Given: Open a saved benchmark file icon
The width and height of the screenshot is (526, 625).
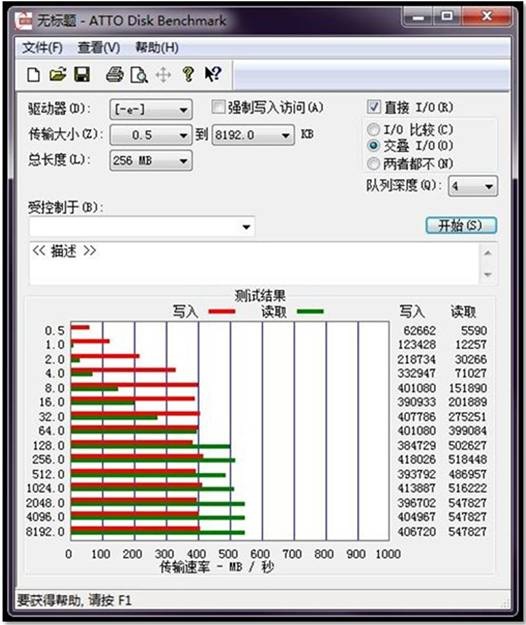Looking at the screenshot, I should pyautogui.click(x=58, y=75).
